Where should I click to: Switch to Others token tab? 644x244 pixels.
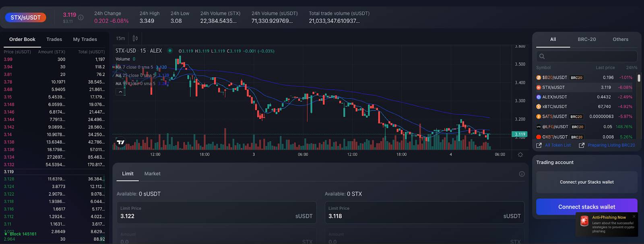(x=620, y=39)
